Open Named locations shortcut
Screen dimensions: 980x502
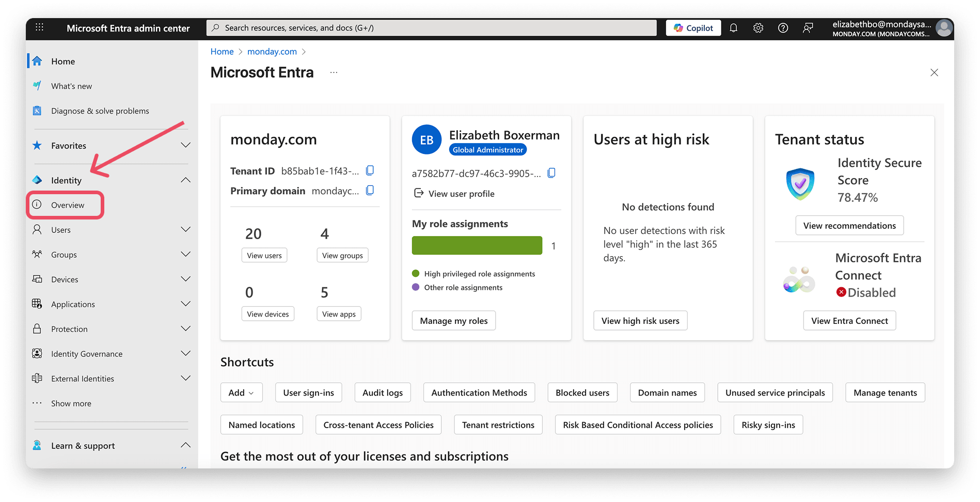click(262, 425)
